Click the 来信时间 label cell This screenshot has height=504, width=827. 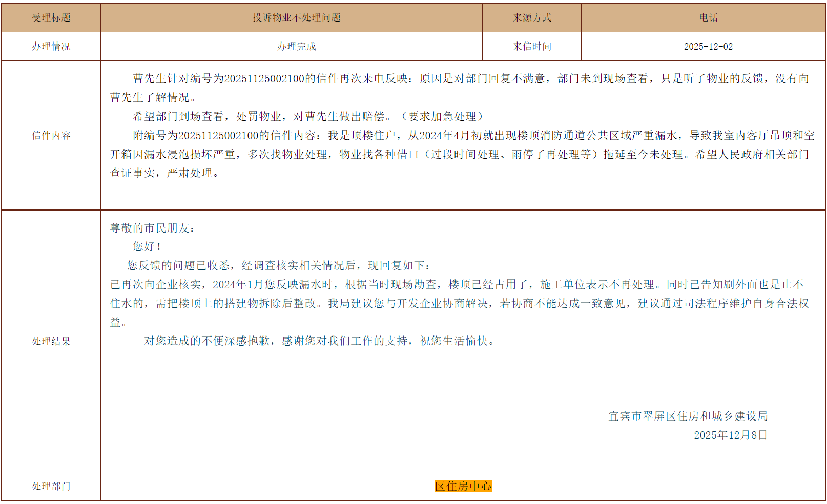(x=532, y=47)
